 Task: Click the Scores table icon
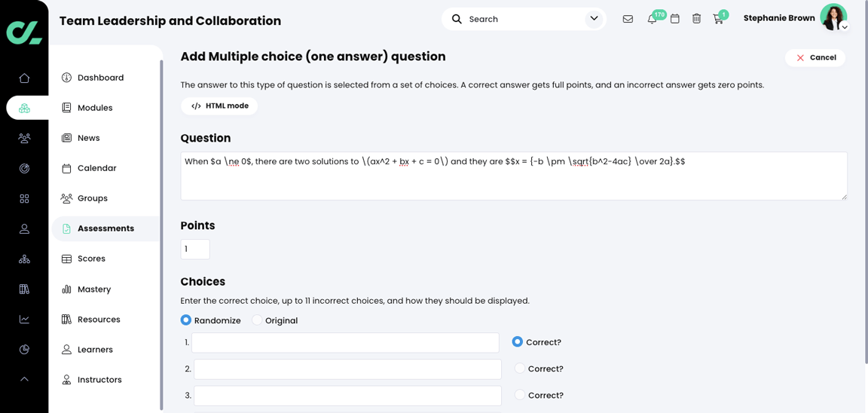coord(66,259)
